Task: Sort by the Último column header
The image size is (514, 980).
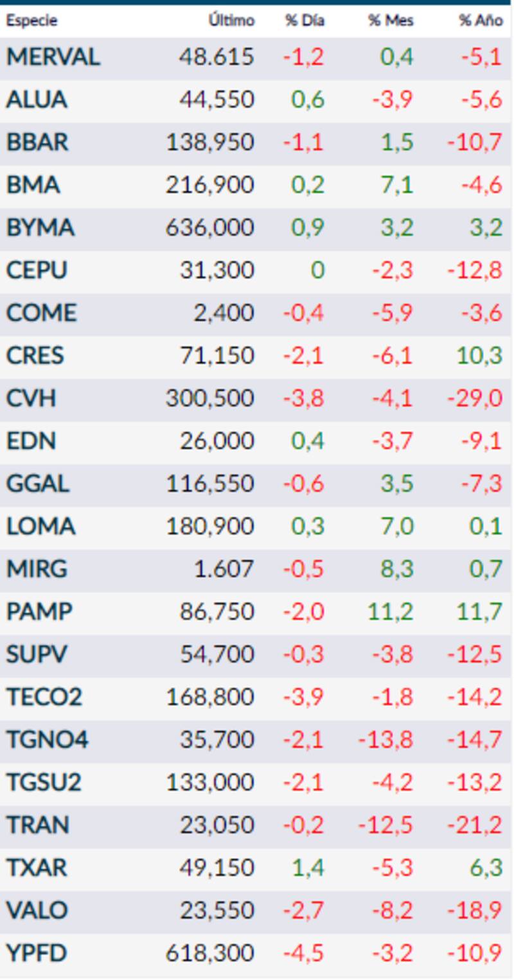Action: (231, 21)
